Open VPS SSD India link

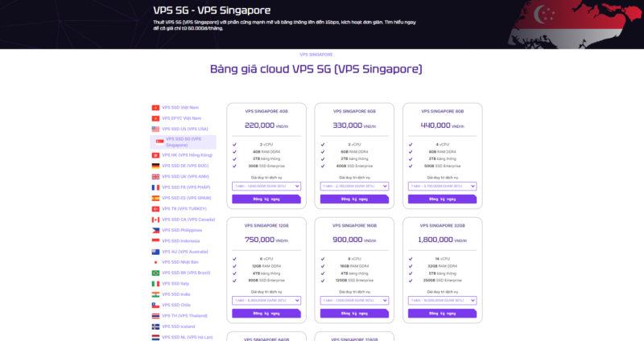[175, 294]
